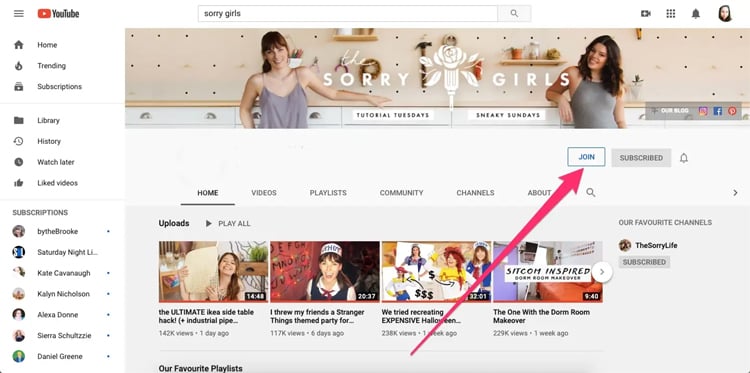This screenshot has width=750, height=373.
Task: Open the hamburger guide menu
Action: [19, 13]
